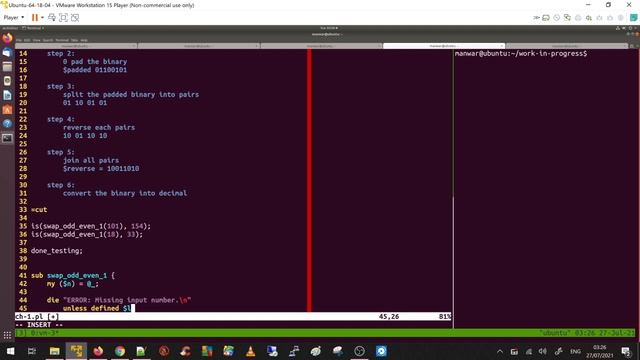The height and width of the screenshot is (360, 640).
Task: Open the Terminal app menu in the top bar
Action: 33,28
